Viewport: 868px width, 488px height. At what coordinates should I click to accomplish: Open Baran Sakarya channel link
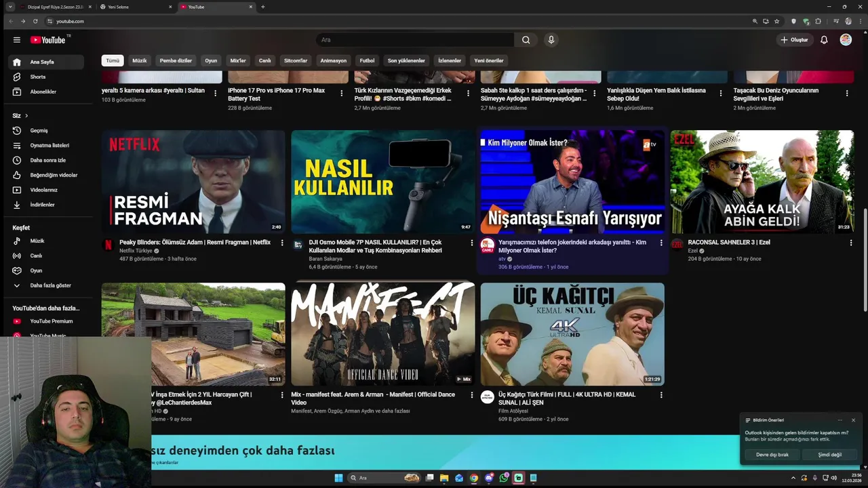coord(325,259)
